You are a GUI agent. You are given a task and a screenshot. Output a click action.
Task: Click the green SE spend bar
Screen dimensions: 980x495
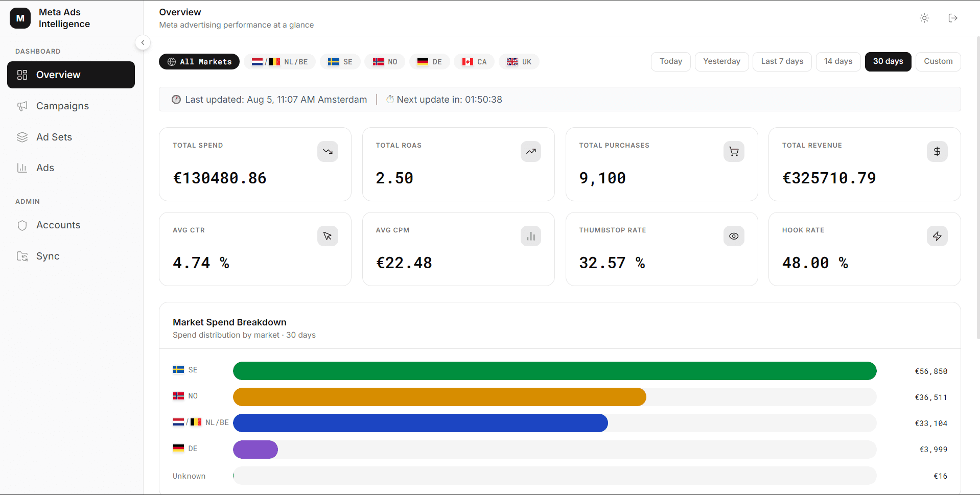click(554, 371)
